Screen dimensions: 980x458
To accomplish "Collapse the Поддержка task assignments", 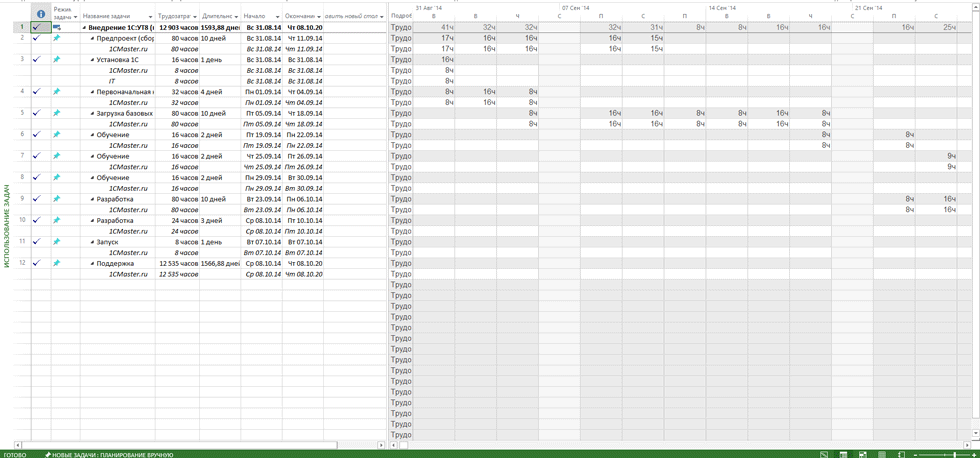I will 92,264.
